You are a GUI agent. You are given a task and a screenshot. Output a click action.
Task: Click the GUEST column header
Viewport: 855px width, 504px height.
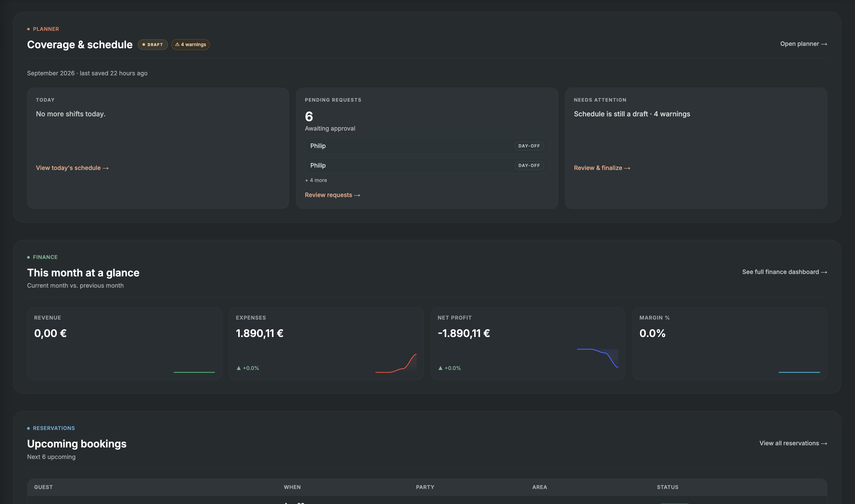43,487
